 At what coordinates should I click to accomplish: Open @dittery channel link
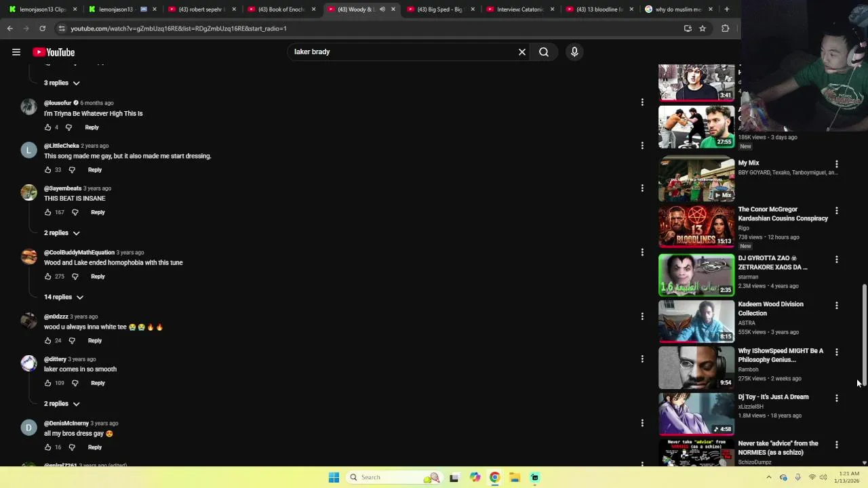point(55,359)
